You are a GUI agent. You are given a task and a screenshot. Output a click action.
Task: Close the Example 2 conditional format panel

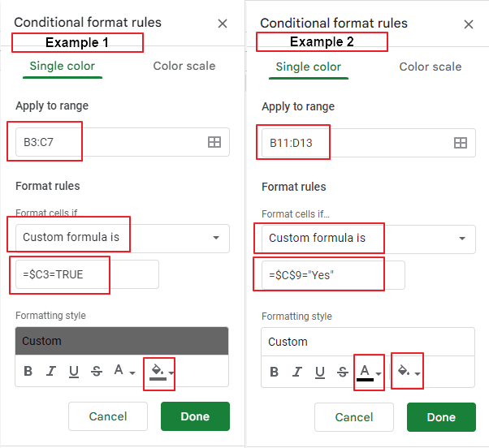pos(469,24)
